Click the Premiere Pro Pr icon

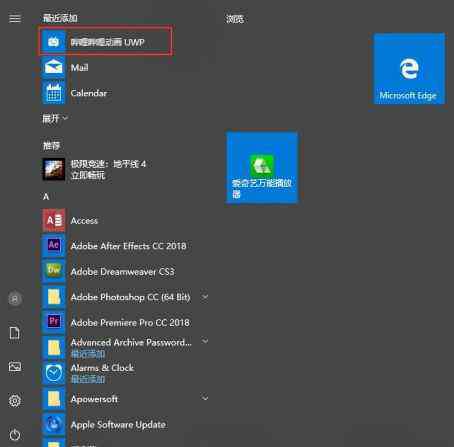tap(53, 322)
